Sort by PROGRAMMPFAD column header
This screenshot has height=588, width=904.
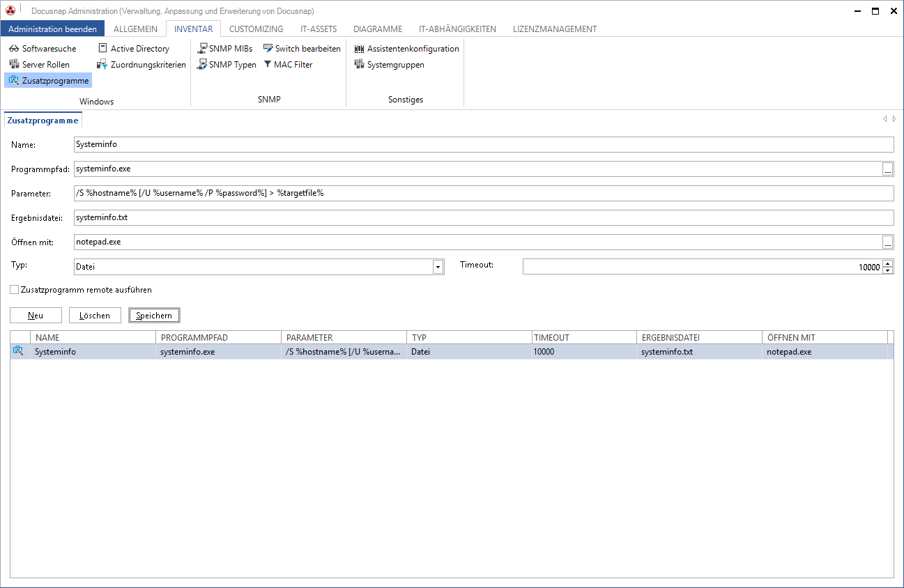pos(218,337)
